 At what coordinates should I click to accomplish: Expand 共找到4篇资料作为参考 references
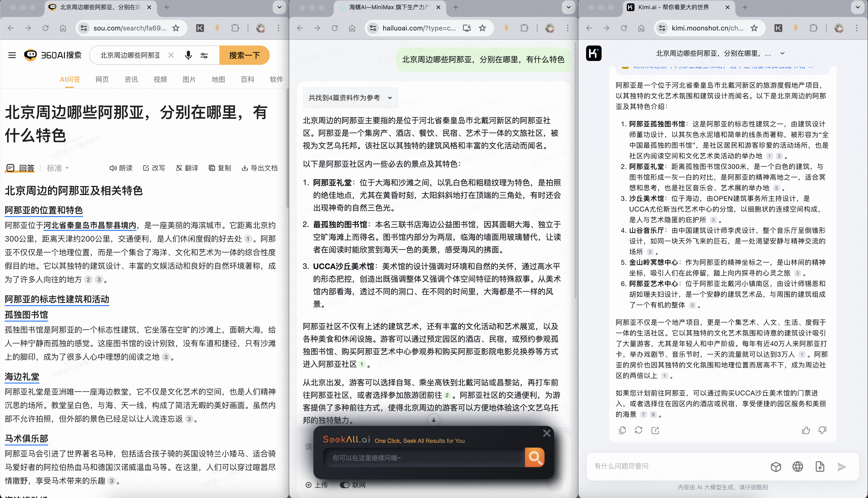point(350,98)
